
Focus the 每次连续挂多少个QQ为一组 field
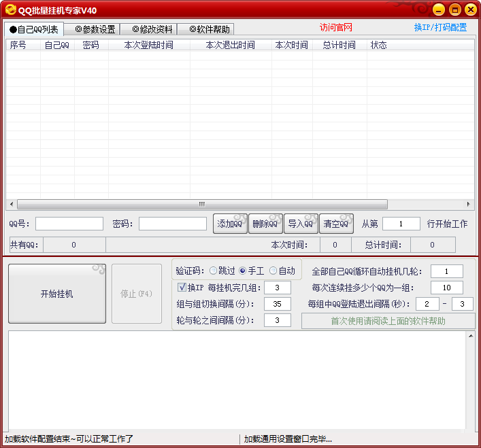point(446,288)
